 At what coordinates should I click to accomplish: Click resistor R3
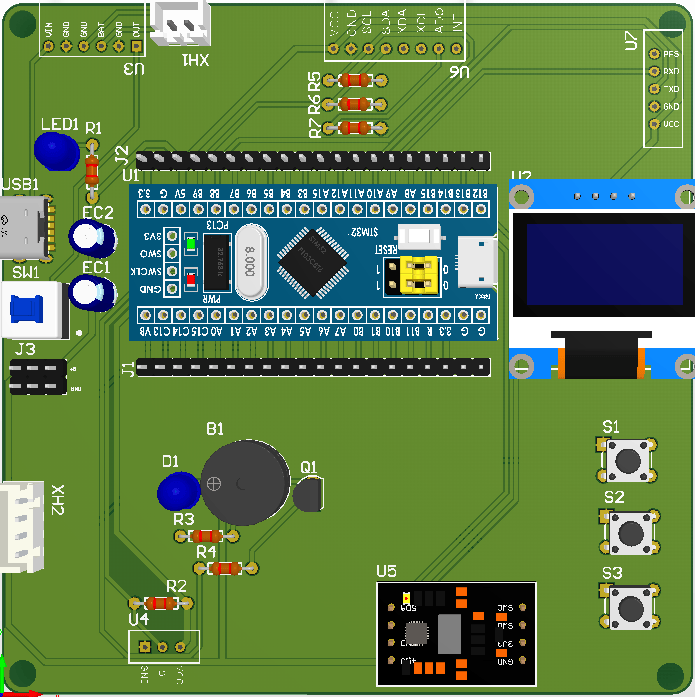206,536
